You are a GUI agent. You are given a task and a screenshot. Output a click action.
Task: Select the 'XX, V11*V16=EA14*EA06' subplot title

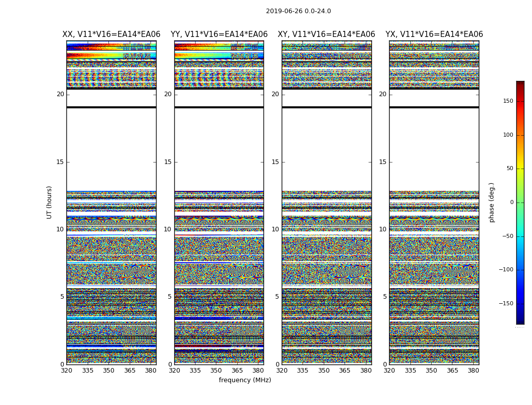[111, 34]
